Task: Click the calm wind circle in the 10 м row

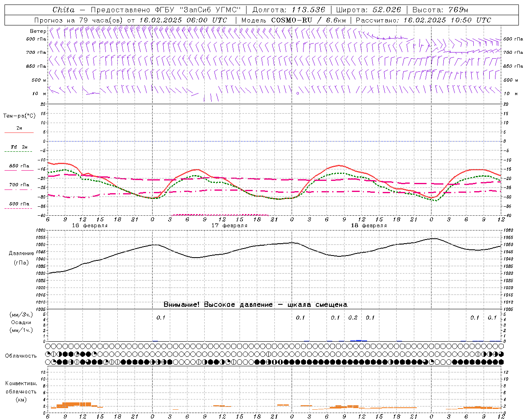Action: [298, 93]
